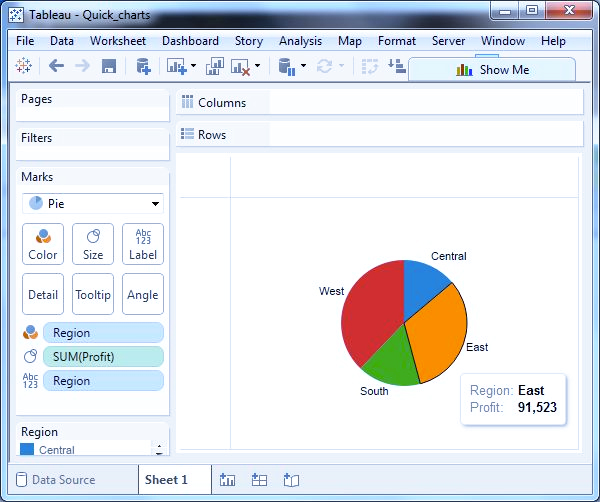600x502 pixels.
Task: Expand the New Worksheet dropdown arrow
Action: pyautogui.click(x=193, y=65)
